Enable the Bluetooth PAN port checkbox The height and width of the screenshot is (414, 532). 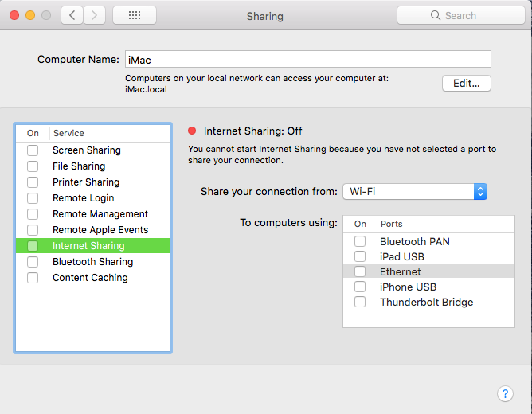pyautogui.click(x=361, y=241)
